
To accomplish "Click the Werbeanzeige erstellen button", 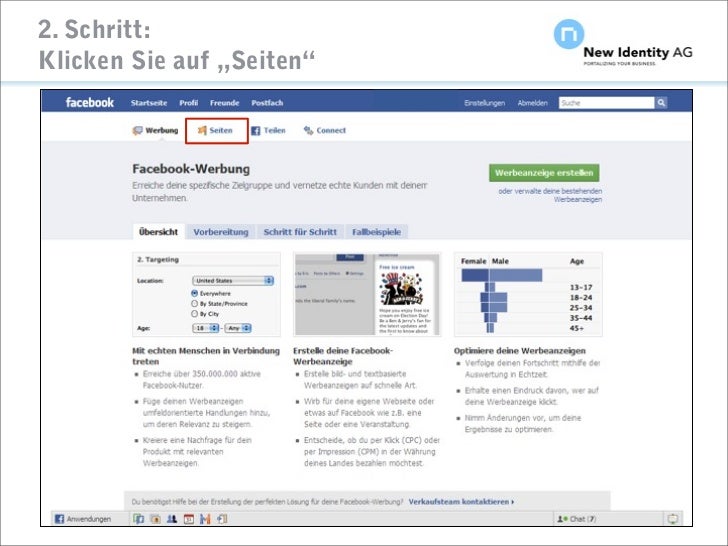I will pyautogui.click(x=544, y=173).
